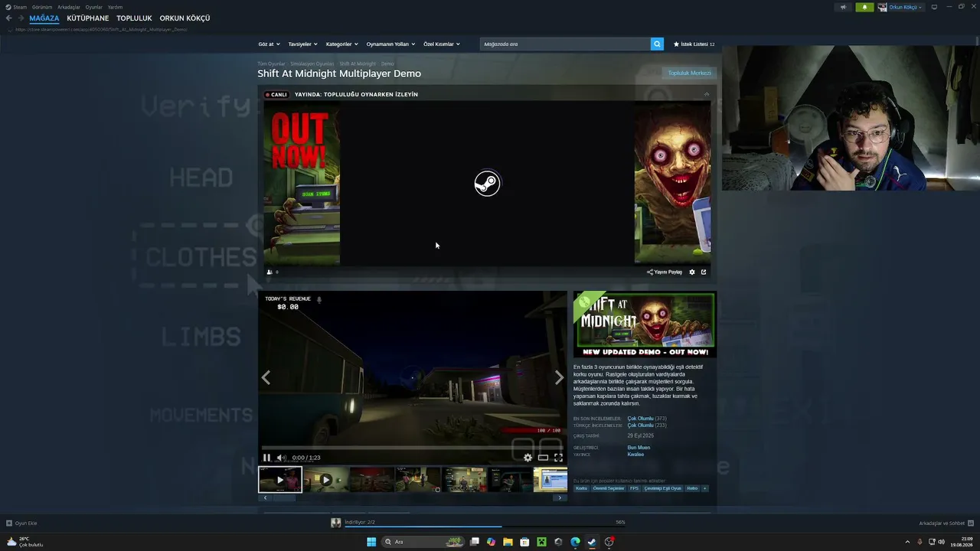Select the Çevrimiçi Eşli Oyun tag
Screen dimensions: 980x551
662,488
